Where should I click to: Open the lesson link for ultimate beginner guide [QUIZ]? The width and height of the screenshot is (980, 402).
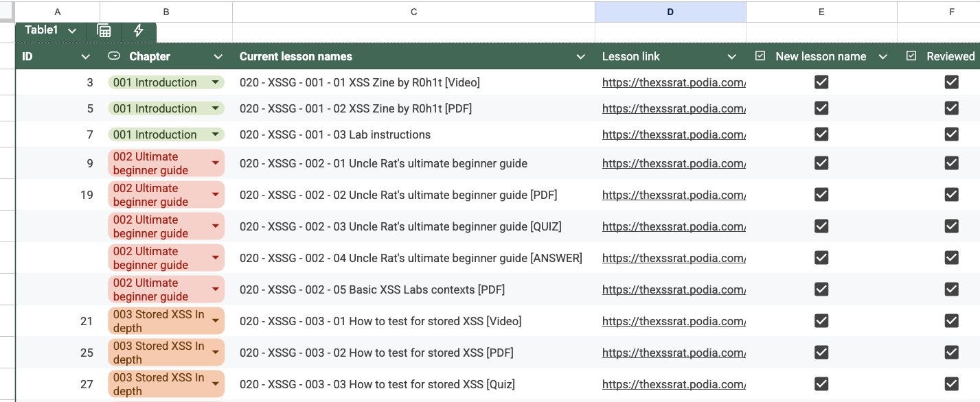(674, 226)
